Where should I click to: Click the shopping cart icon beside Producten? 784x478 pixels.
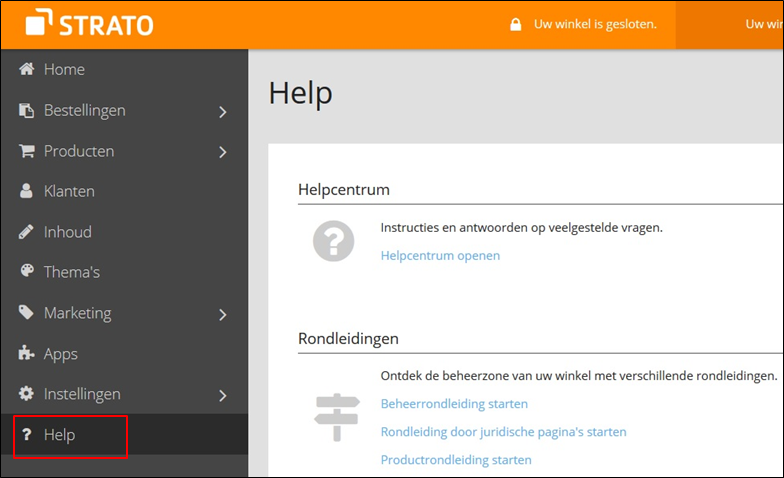point(26,150)
